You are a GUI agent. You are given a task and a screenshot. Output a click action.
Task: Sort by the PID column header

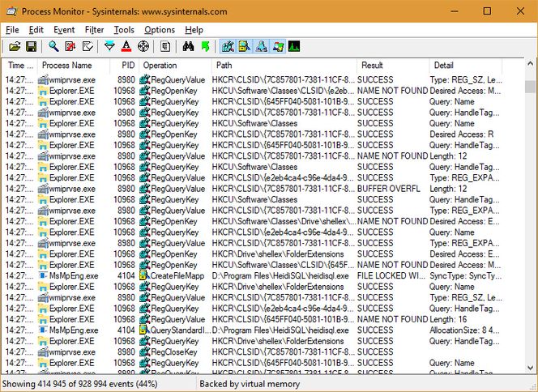pos(125,65)
